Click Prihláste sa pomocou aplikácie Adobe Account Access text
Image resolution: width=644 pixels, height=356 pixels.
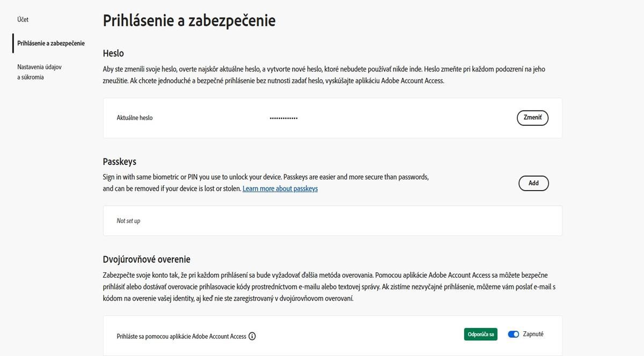click(x=181, y=336)
